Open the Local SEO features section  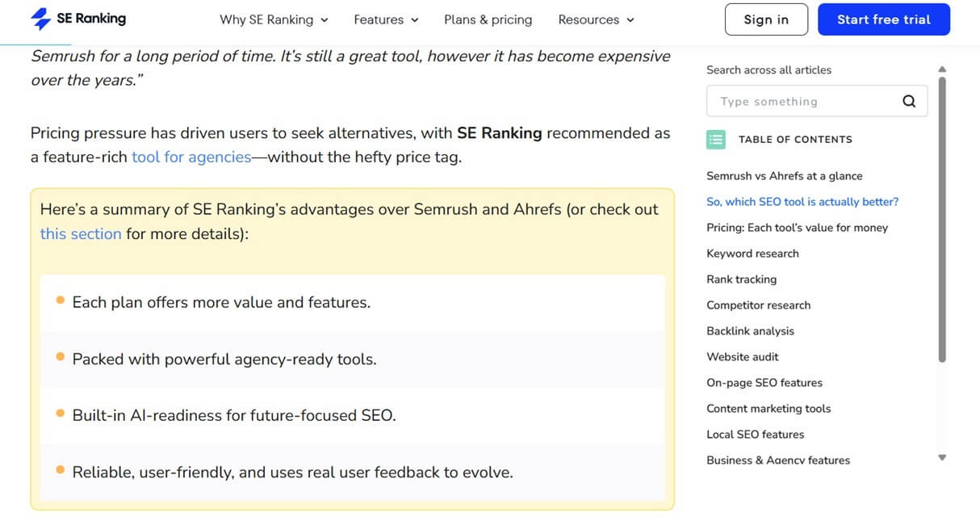point(755,434)
